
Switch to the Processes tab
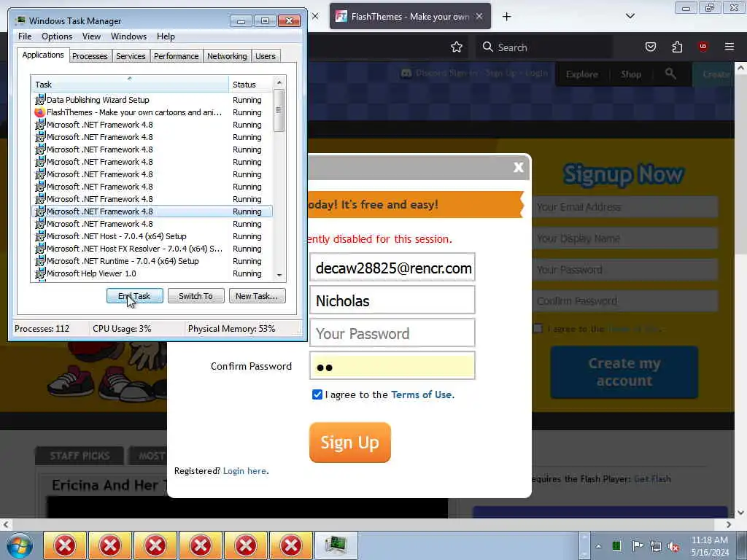[x=90, y=56]
